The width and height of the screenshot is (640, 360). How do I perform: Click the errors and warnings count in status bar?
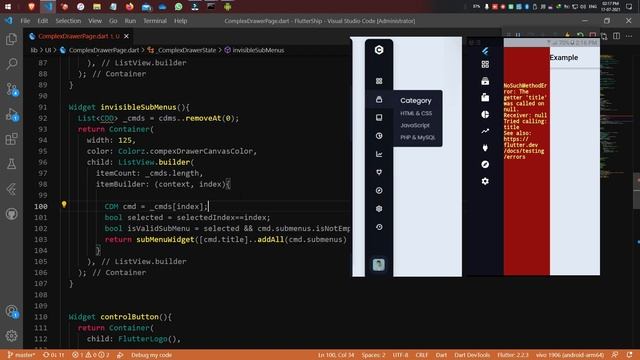(91, 355)
